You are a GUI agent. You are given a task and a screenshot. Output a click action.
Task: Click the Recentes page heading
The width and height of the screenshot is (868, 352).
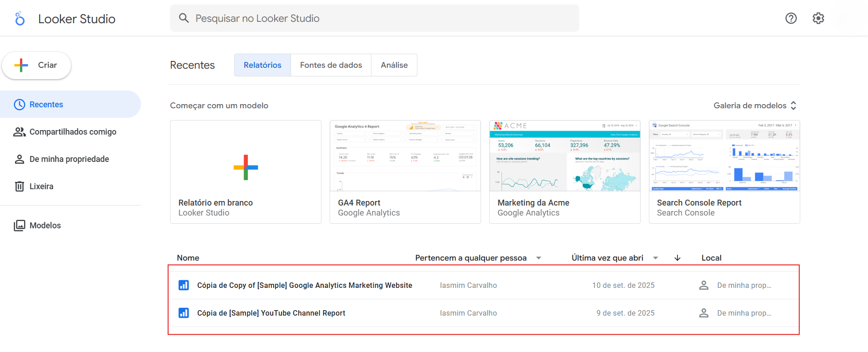pos(192,65)
